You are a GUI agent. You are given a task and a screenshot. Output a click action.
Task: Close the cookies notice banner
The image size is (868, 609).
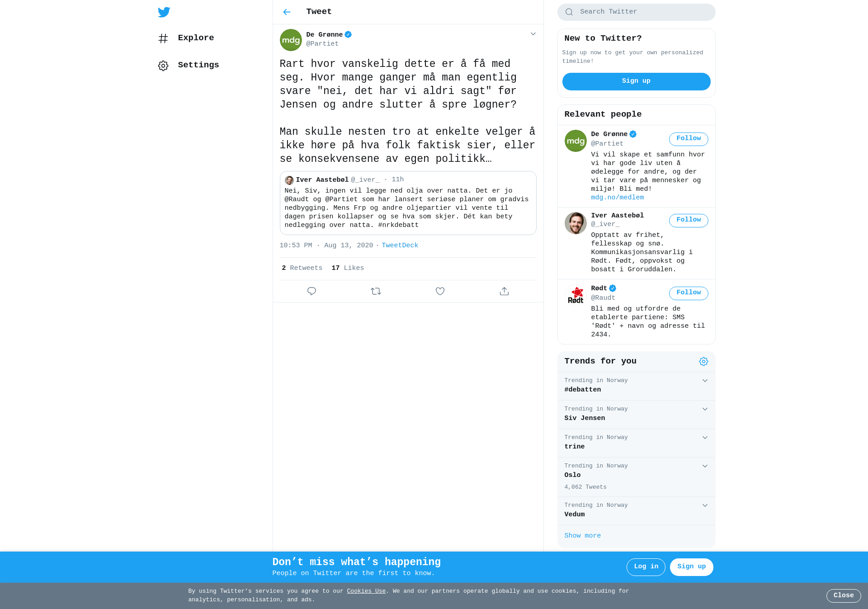click(844, 595)
